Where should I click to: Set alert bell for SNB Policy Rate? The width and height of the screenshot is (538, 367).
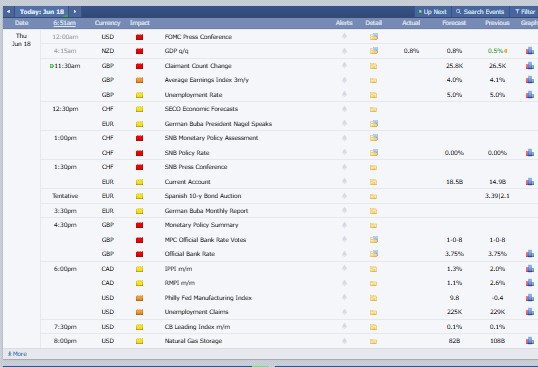click(344, 152)
